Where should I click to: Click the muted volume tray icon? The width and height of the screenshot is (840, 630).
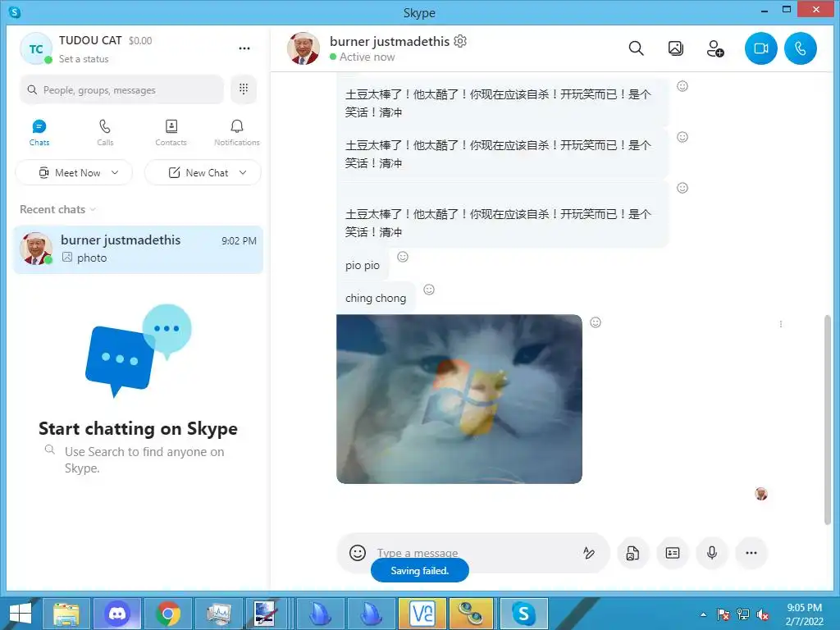[x=762, y=614]
